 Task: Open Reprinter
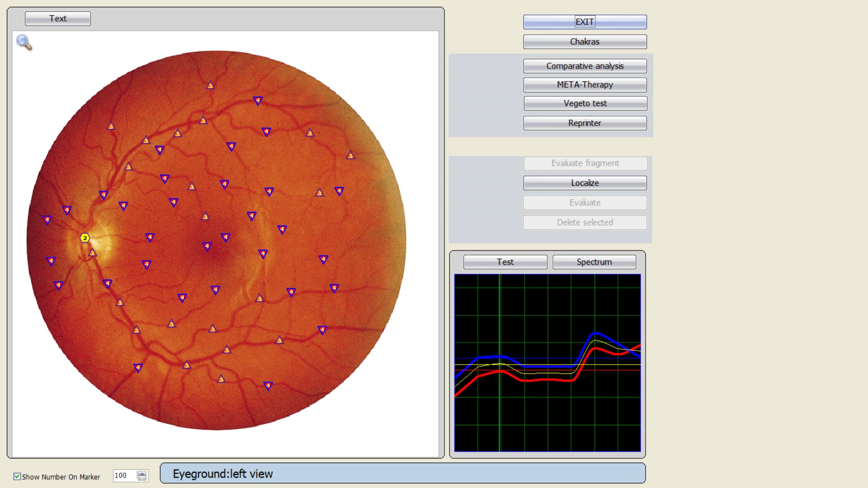point(585,123)
